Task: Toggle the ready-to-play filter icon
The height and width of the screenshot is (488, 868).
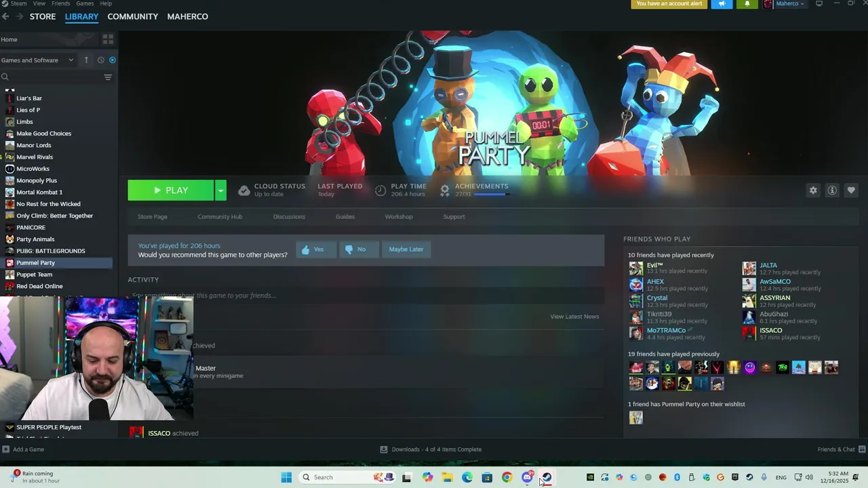Action: [113, 60]
